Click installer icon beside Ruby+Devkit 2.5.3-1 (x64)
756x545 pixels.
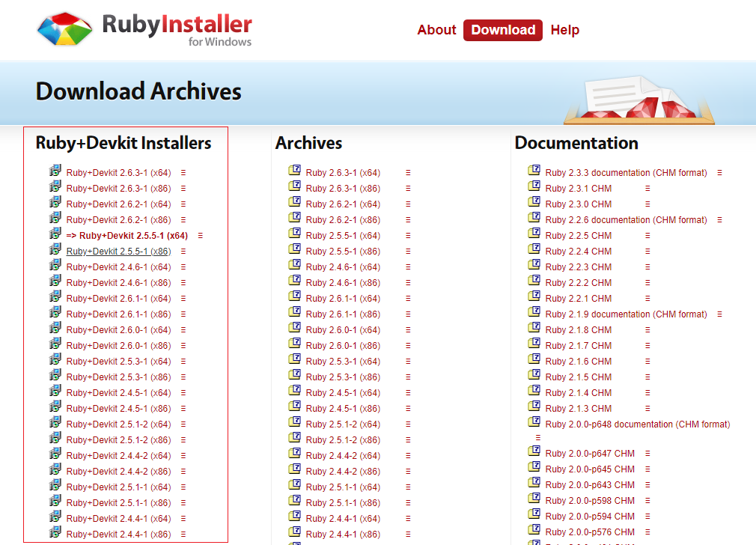[x=55, y=359]
